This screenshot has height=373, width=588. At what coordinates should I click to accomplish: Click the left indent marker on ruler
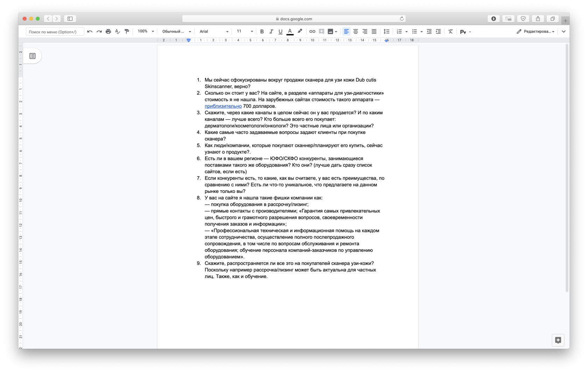pyautogui.click(x=189, y=40)
